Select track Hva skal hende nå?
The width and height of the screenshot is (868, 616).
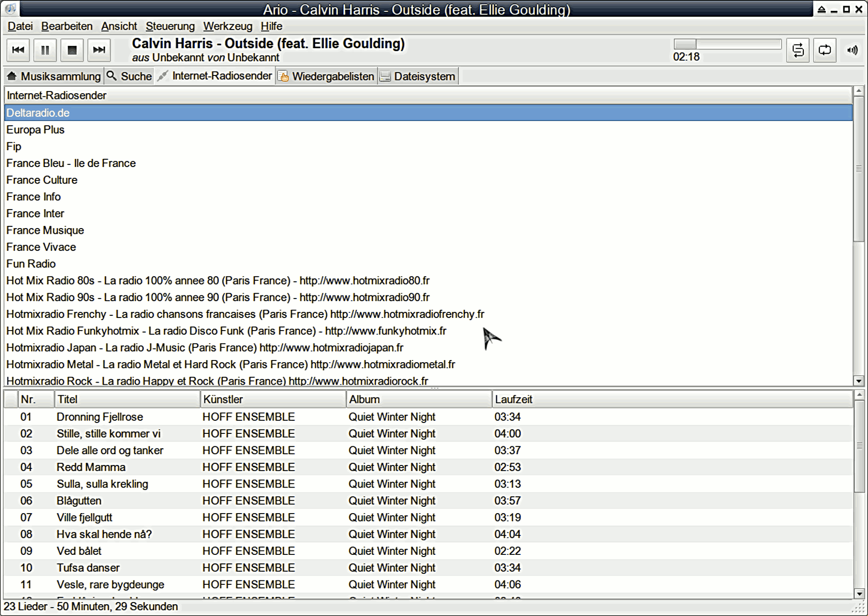[428, 534]
